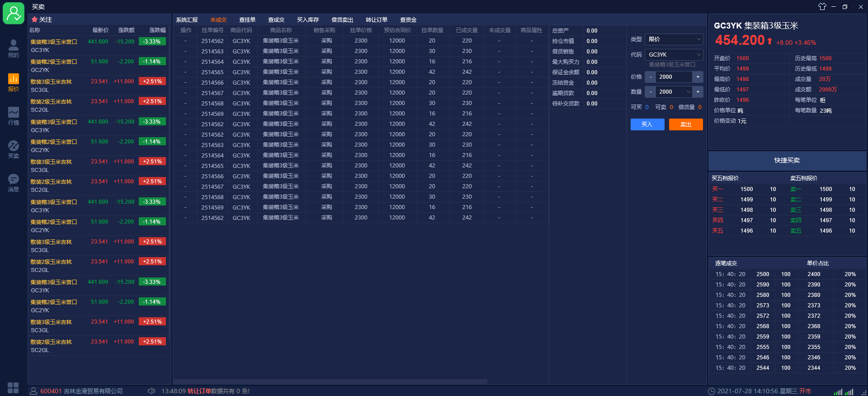Click 已成交量 column header
Viewport: 868px width, 396px height.
(467, 30)
